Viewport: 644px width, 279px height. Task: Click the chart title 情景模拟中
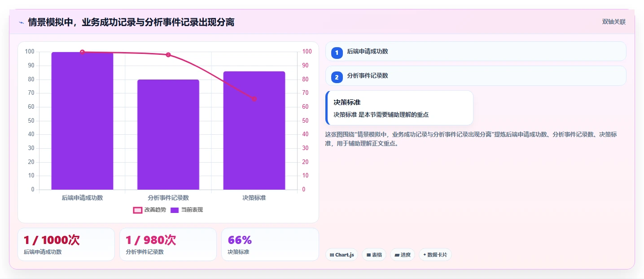point(131,22)
